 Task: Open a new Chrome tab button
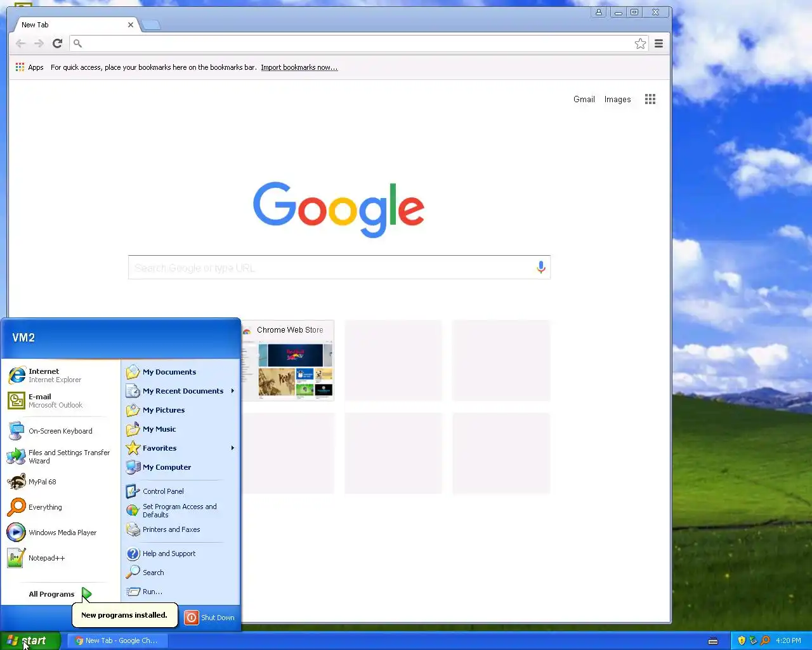coord(151,25)
